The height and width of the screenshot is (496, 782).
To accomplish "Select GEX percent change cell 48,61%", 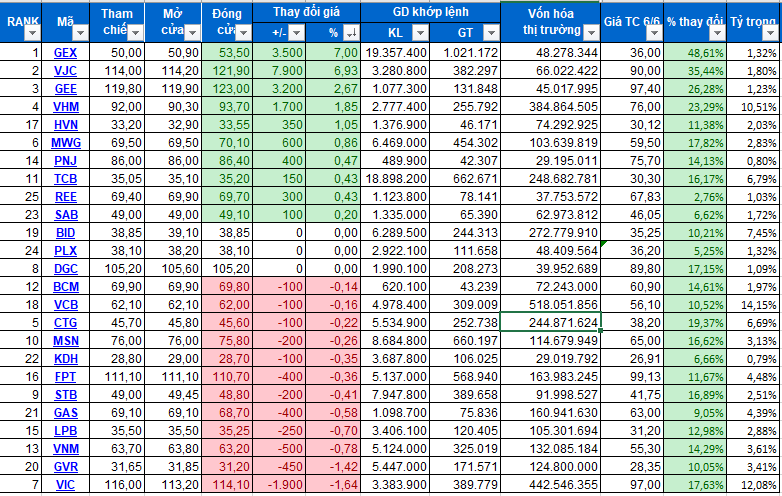I will pos(695,53).
